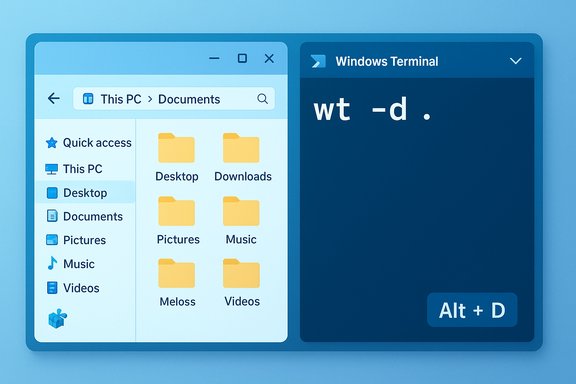Select 'Documents' breadcrumb in address bar

[x=189, y=99]
